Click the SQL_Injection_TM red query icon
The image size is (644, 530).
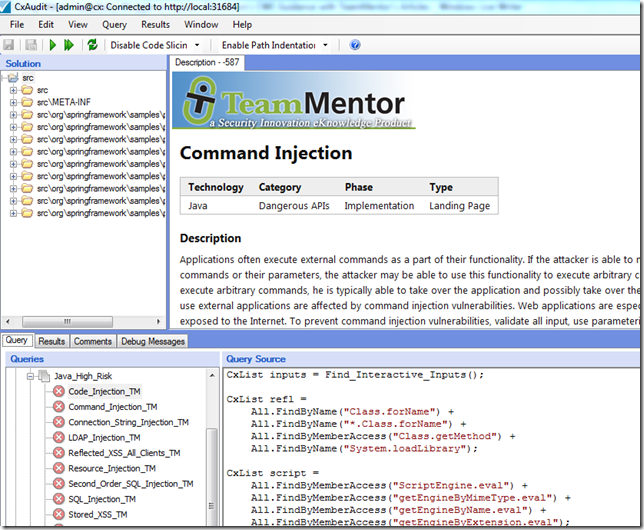(x=59, y=499)
